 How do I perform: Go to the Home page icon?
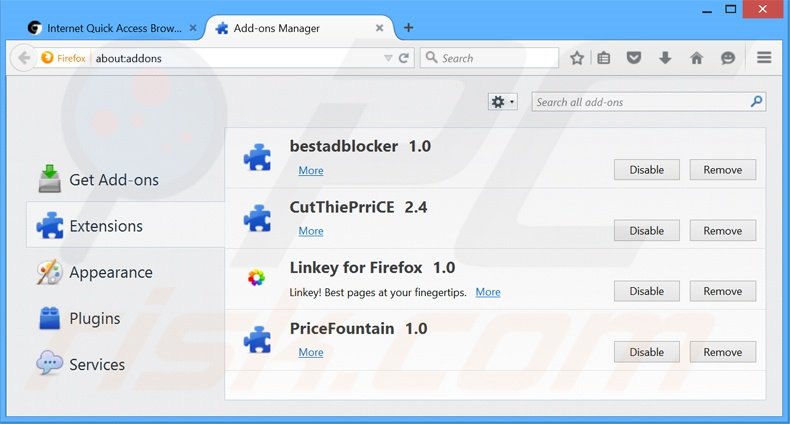pos(696,58)
